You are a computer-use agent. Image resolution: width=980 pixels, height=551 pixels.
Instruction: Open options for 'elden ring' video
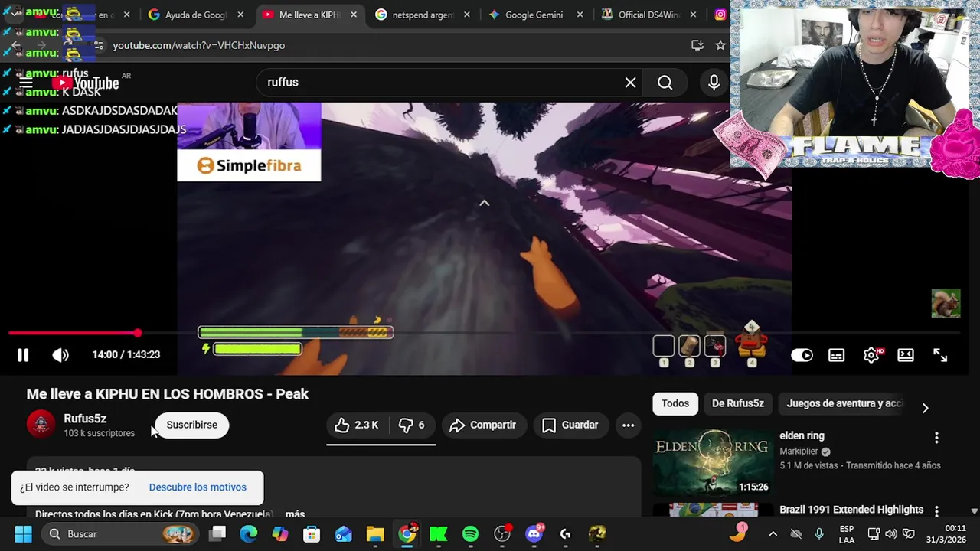tap(936, 438)
